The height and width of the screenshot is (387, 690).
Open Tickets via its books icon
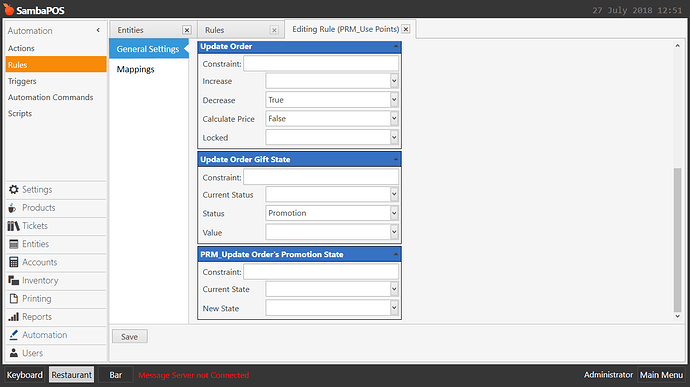[x=13, y=226]
